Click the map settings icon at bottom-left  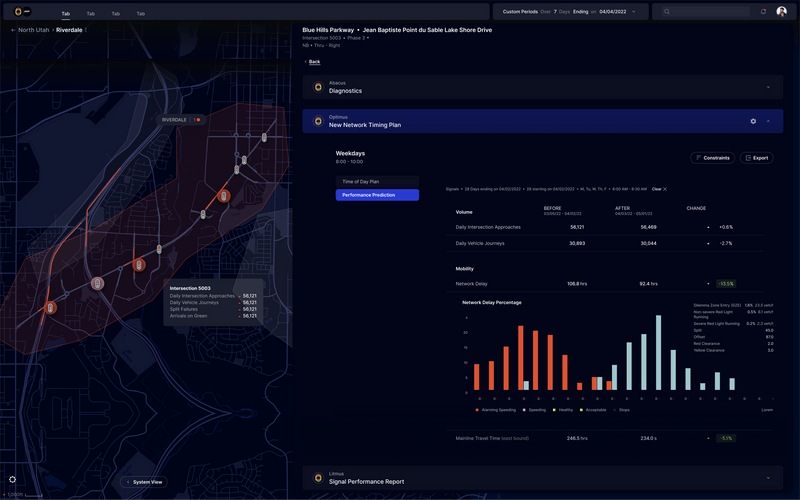pos(12,479)
